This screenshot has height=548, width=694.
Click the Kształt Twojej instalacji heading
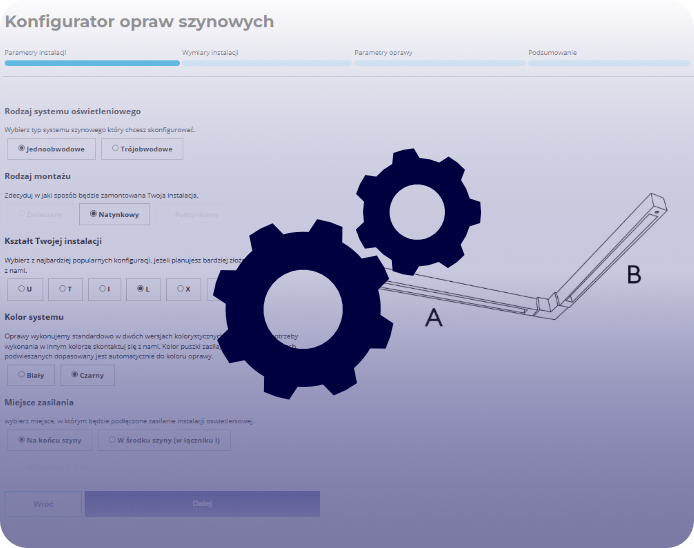[x=53, y=241]
